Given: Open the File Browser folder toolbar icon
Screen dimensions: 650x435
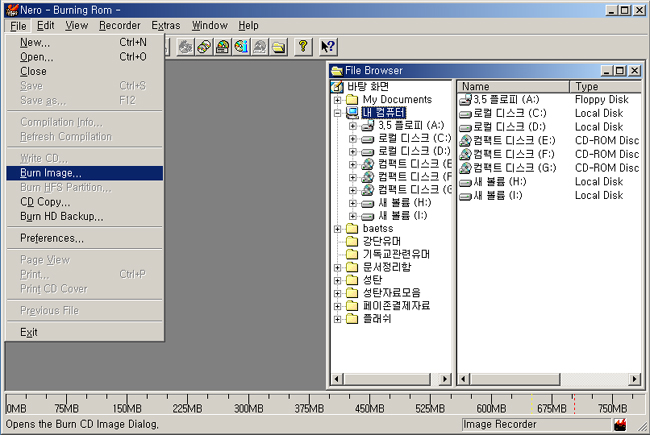Looking at the screenshot, I should (279, 47).
